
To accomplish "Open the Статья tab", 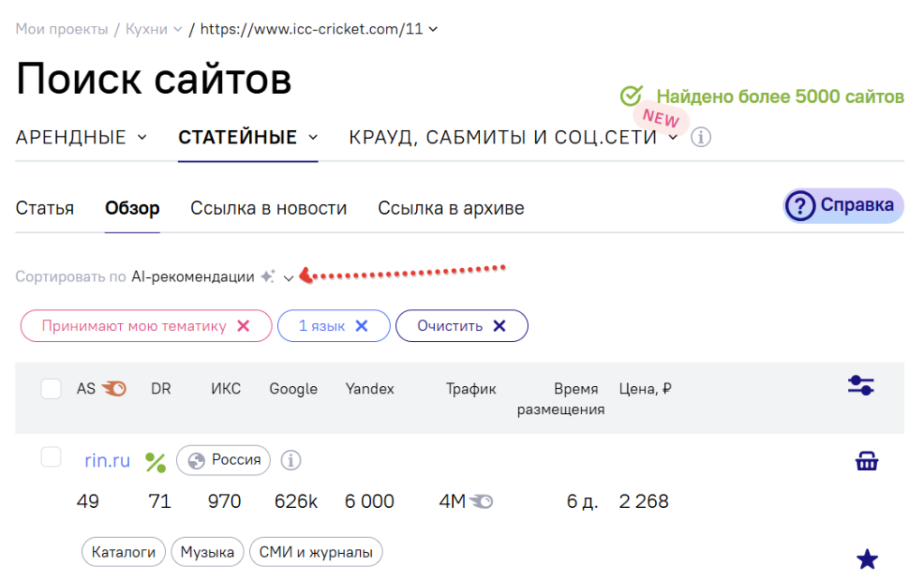I will coord(45,208).
